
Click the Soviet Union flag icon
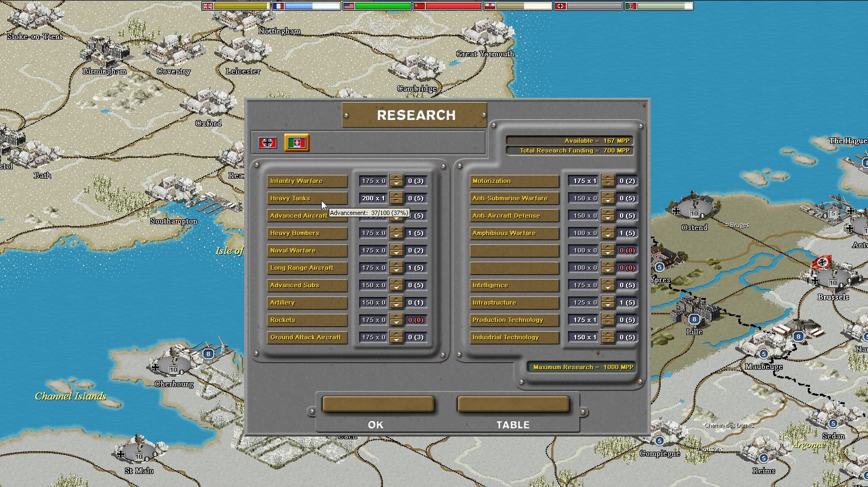coord(419,6)
